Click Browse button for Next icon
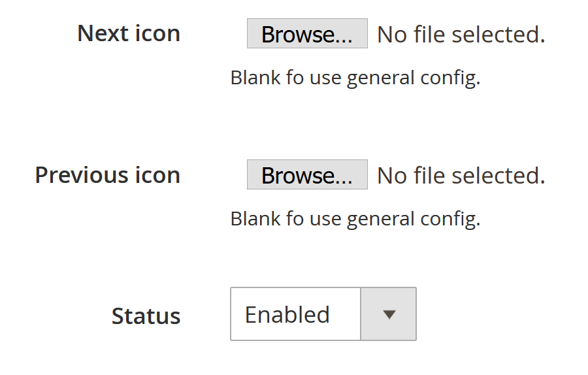Image resolution: width=588 pixels, height=375 pixels. click(307, 34)
